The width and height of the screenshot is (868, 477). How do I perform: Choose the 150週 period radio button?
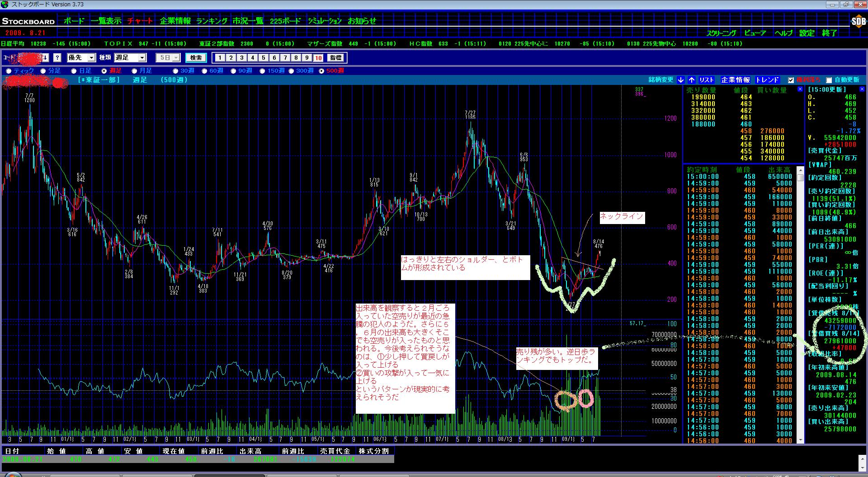pyautogui.click(x=263, y=71)
